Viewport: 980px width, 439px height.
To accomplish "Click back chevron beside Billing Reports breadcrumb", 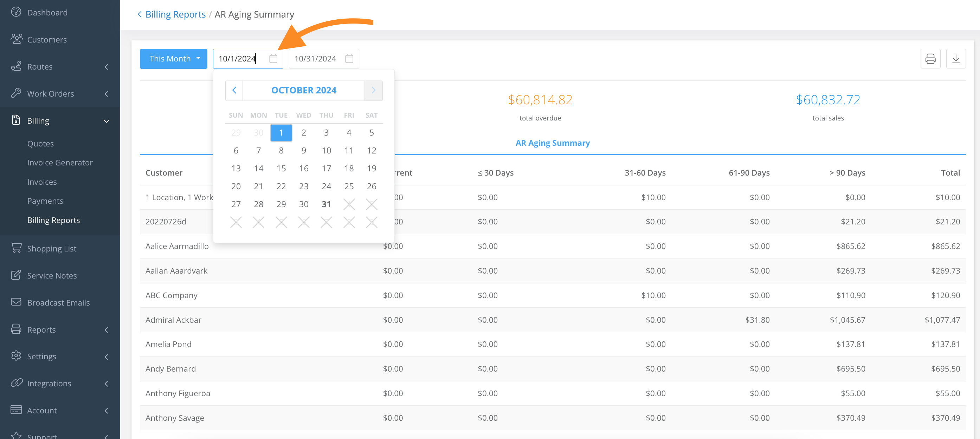I will click(140, 14).
